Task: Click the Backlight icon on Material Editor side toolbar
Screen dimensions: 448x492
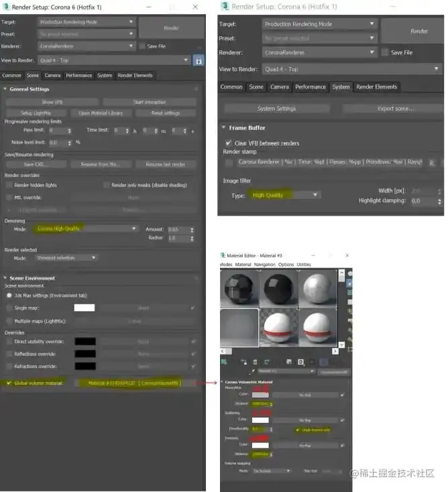Action: coord(349,284)
